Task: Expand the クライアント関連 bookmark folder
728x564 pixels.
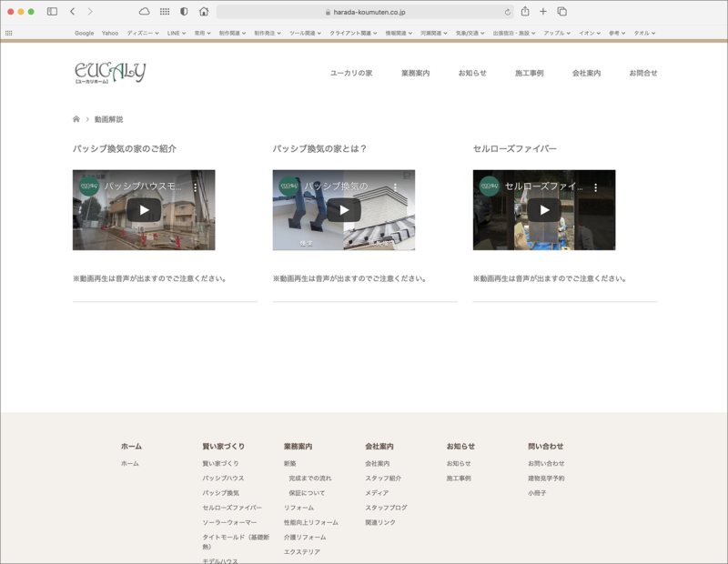Action: point(353,33)
